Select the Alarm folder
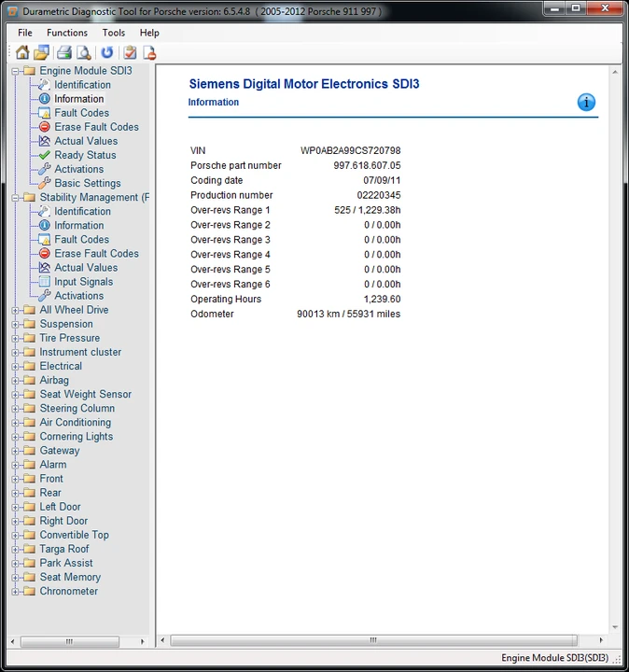This screenshot has width=629, height=672. (52, 464)
